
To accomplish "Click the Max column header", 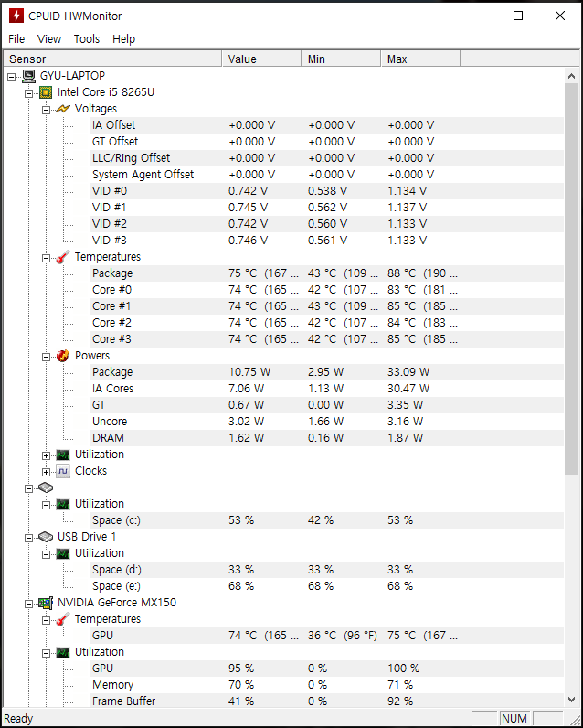I will click(420, 59).
